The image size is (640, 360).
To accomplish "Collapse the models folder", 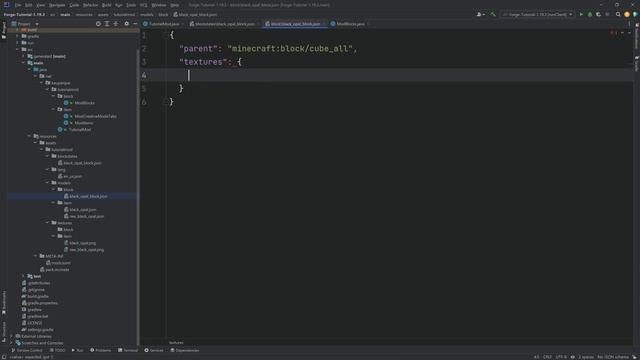I will tap(47, 183).
